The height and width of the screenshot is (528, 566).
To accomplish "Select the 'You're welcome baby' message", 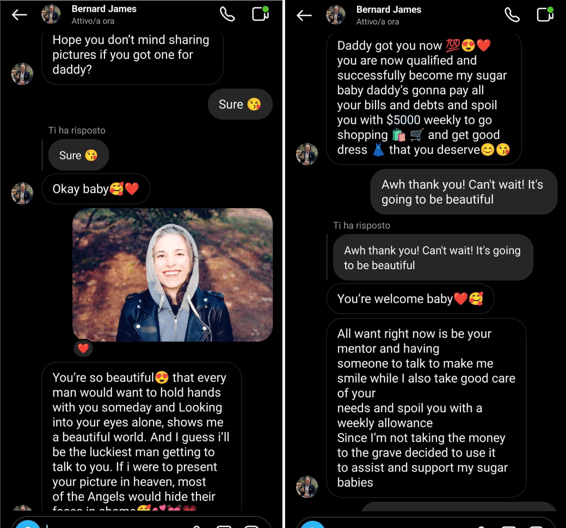I will pyautogui.click(x=410, y=299).
